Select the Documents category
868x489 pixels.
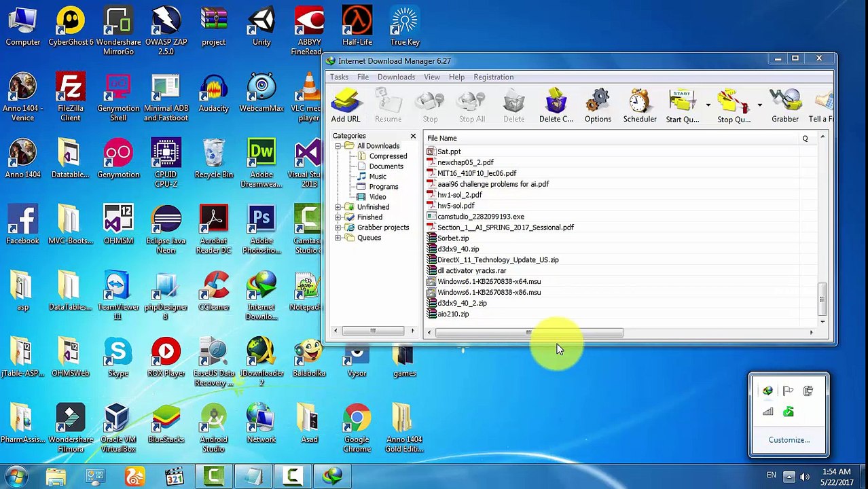[386, 166]
